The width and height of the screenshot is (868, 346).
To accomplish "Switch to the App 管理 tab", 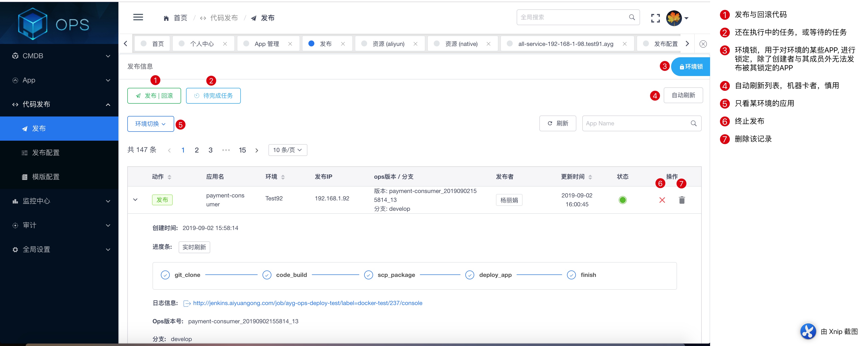I will (x=266, y=44).
